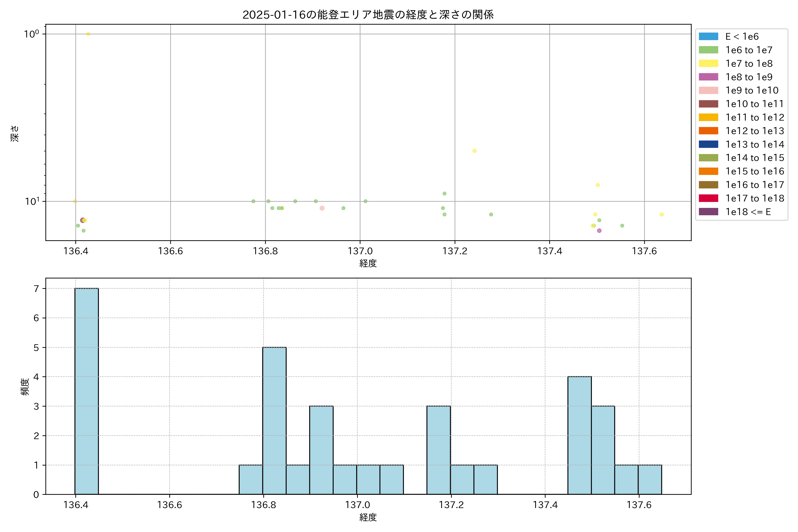Click the magenta scatter point near longitude 137.5
Viewport: 798px width, 532px height.
(x=599, y=231)
